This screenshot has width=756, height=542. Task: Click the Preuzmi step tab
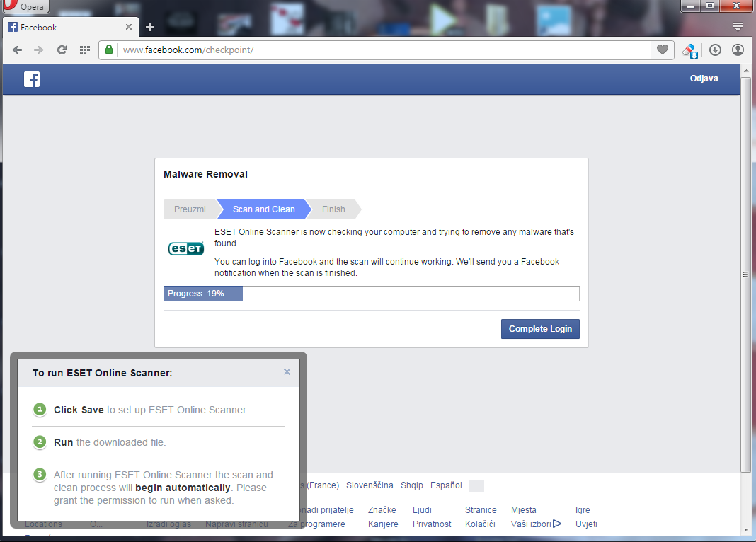pos(190,209)
